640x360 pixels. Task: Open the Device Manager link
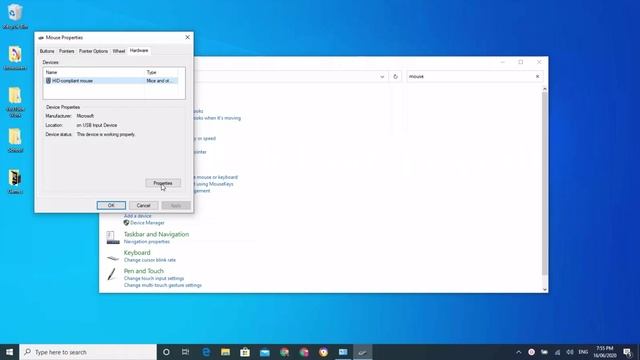(147, 223)
